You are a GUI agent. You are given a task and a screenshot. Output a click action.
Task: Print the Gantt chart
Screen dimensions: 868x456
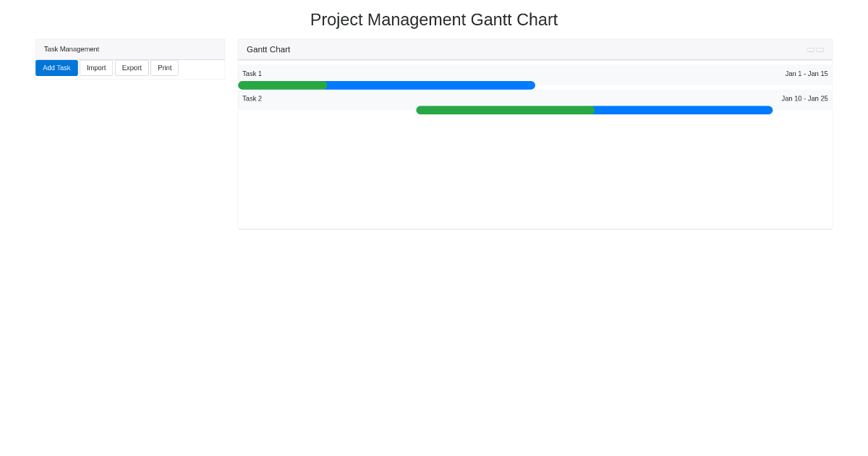[164, 67]
